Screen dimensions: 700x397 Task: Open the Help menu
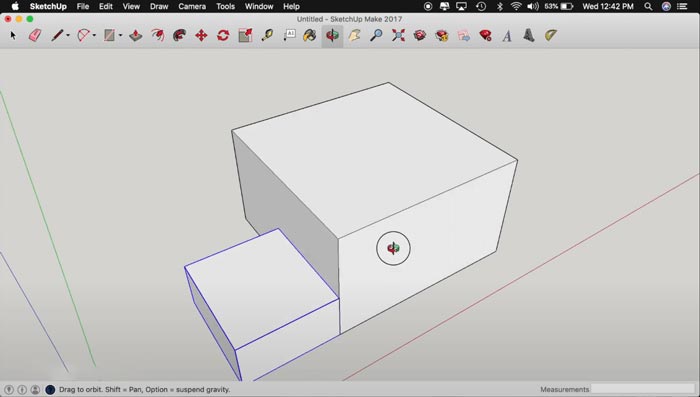[292, 6]
